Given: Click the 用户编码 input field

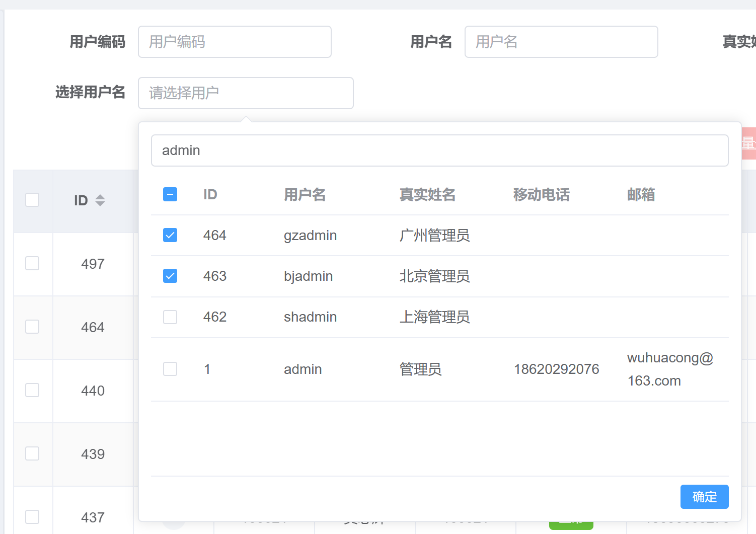Looking at the screenshot, I should tap(235, 42).
